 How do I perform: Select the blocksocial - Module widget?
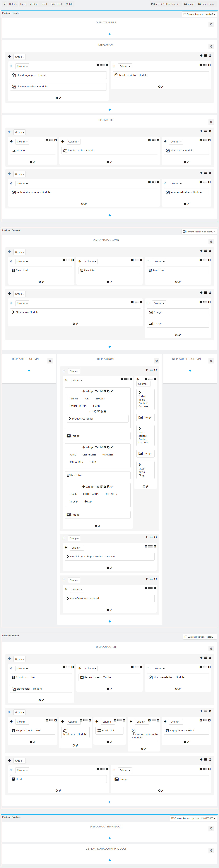(41, 689)
